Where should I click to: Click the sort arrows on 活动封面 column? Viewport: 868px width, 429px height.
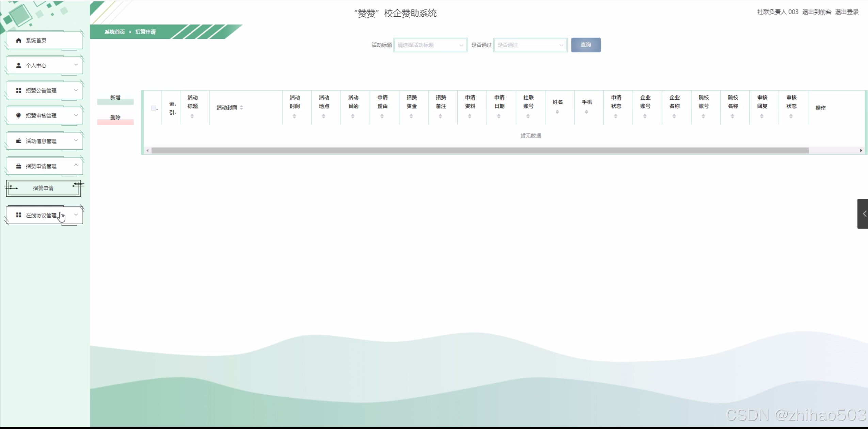pos(241,108)
